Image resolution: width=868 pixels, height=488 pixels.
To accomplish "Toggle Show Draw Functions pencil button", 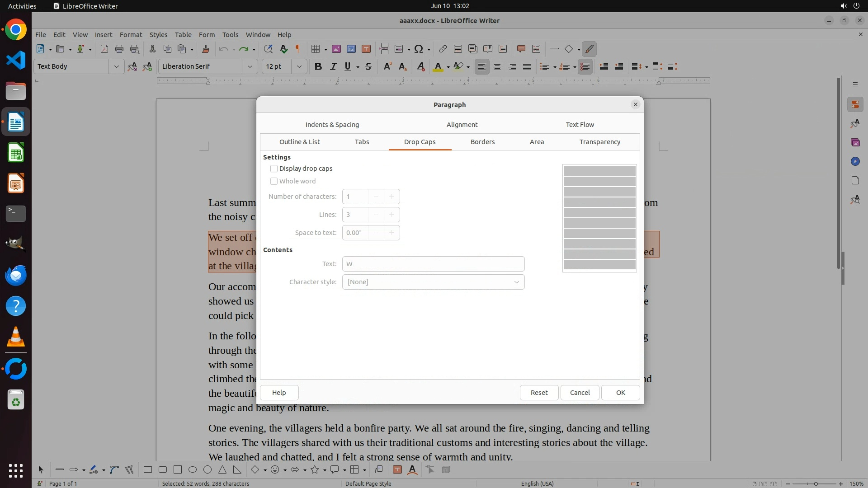I will (589, 49).
